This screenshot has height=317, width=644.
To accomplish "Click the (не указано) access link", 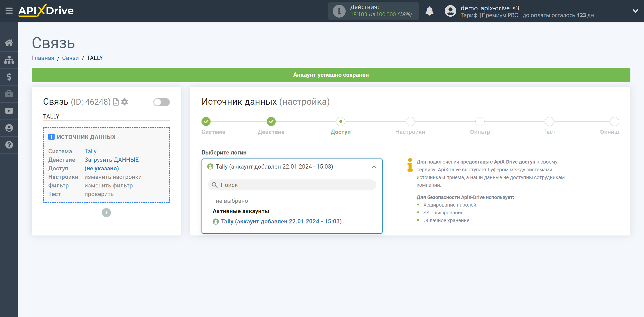I will coord(102,168).
